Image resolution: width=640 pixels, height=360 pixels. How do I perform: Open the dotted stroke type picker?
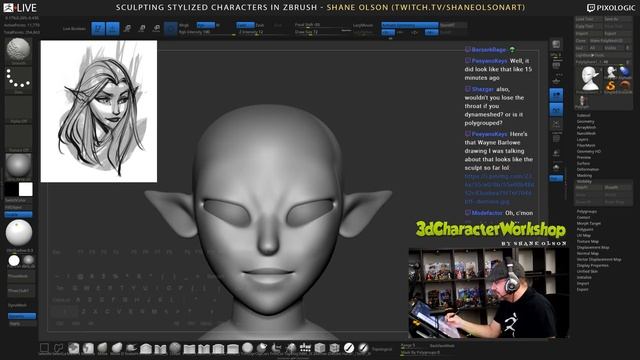tap(18, 80)
